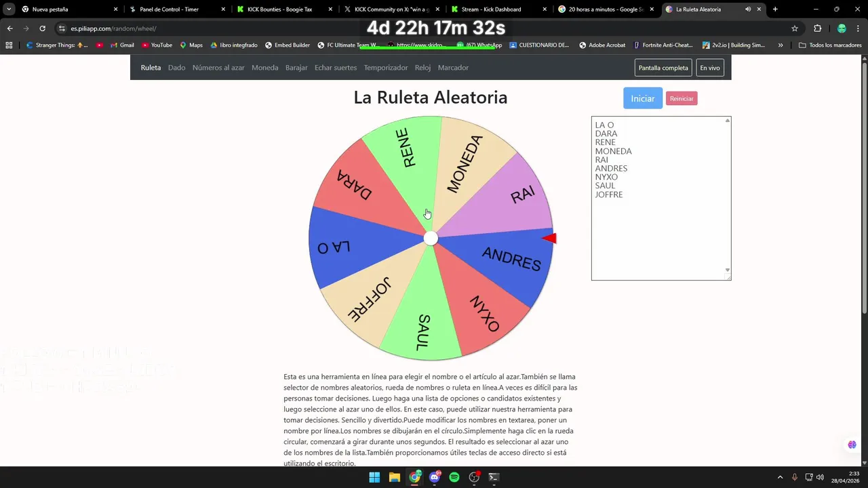View site information icon in address bar
868x488 pixels.
click(62, 28)
